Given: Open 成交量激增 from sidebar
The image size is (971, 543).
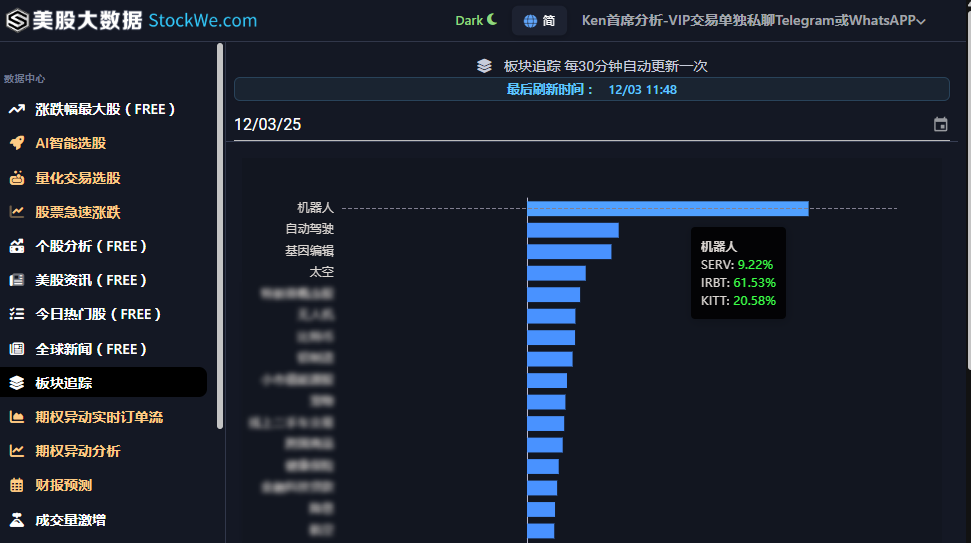Looking at the screenshot, I should (70, 520).
